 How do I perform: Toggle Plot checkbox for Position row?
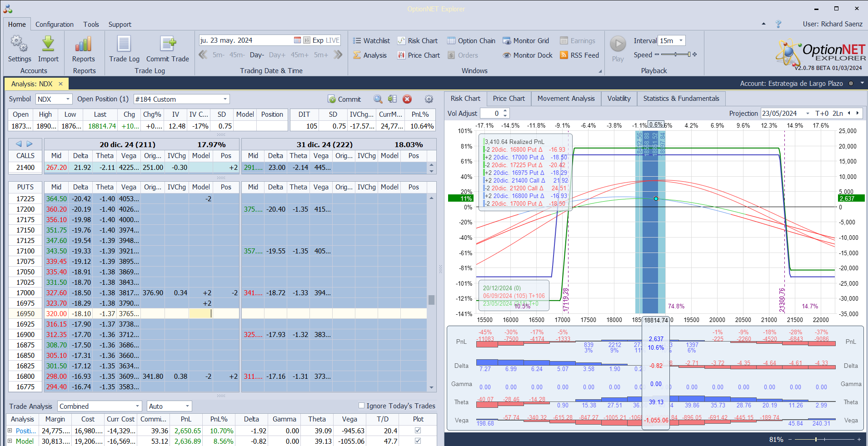point(418,430)
